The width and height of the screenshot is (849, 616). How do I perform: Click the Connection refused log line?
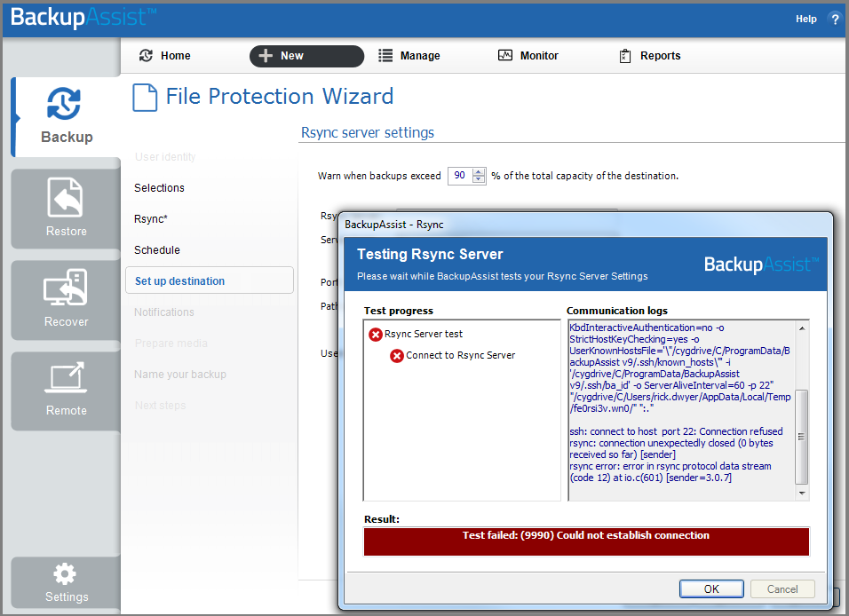676,431
